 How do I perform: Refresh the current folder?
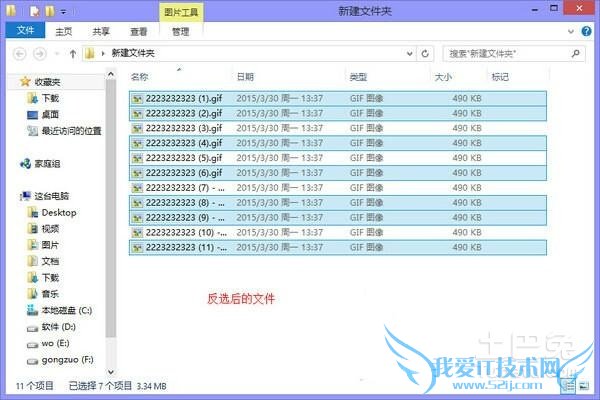click(x=425, y=54)
